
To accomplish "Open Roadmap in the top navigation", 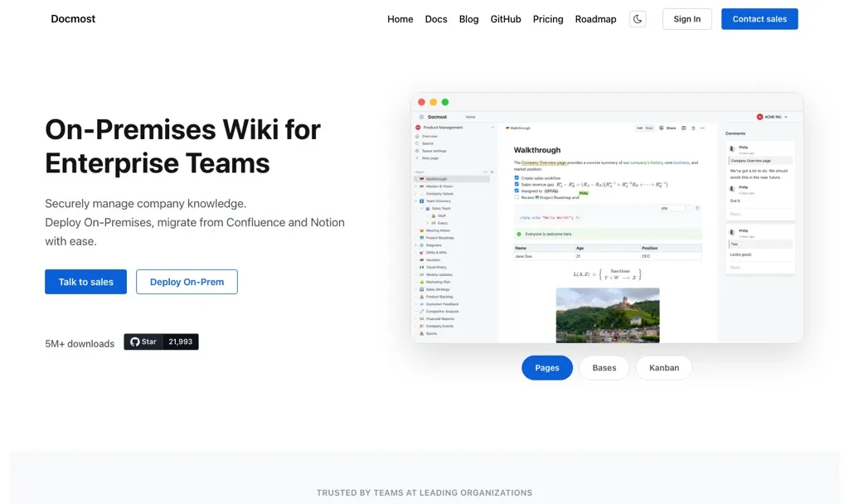I will (595, 19).
